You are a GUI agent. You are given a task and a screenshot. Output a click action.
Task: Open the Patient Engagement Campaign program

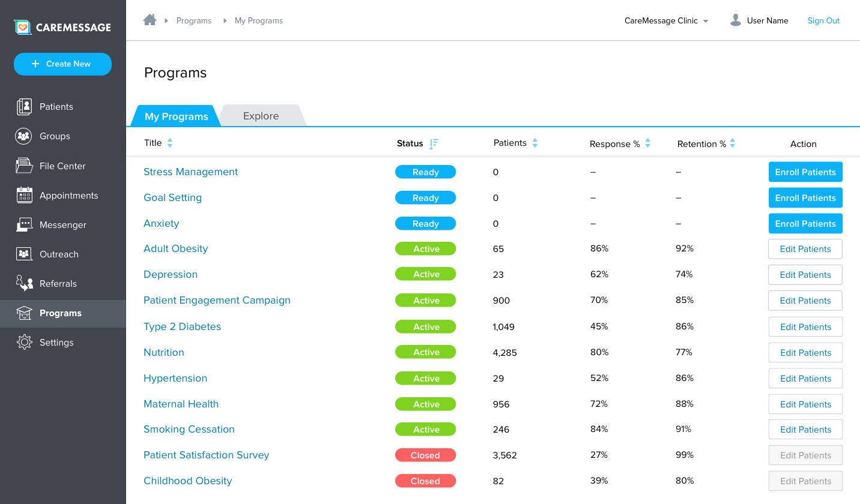[217, 300]
